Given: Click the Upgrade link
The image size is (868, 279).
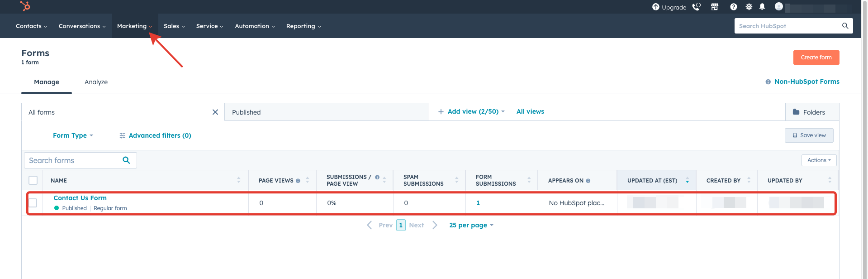Looking at the screenshot, I should (674, 7).
